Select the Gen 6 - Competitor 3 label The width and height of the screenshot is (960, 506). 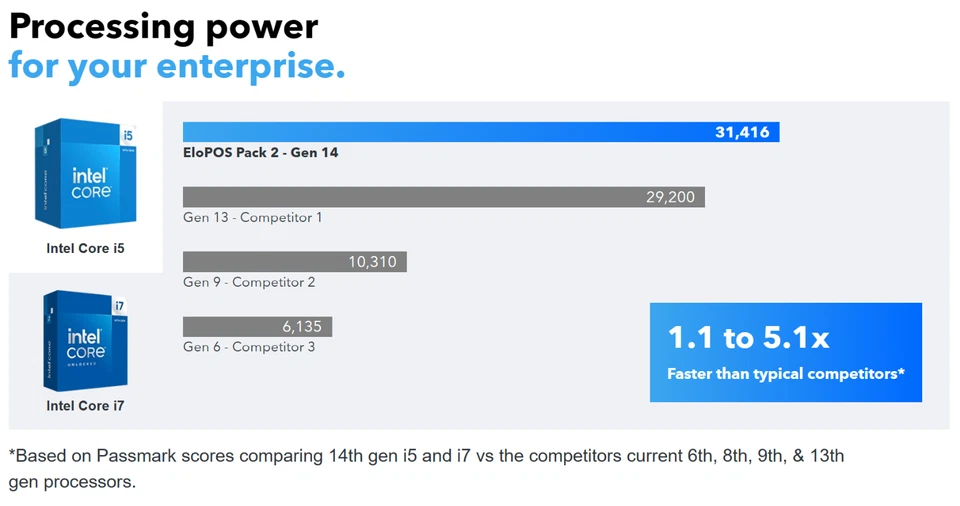(249, 347)
